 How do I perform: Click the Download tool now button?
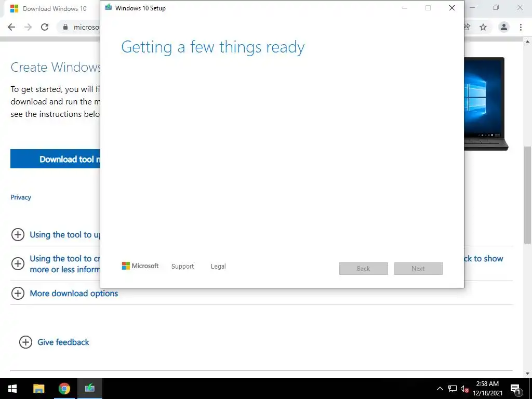pos(55,159)
